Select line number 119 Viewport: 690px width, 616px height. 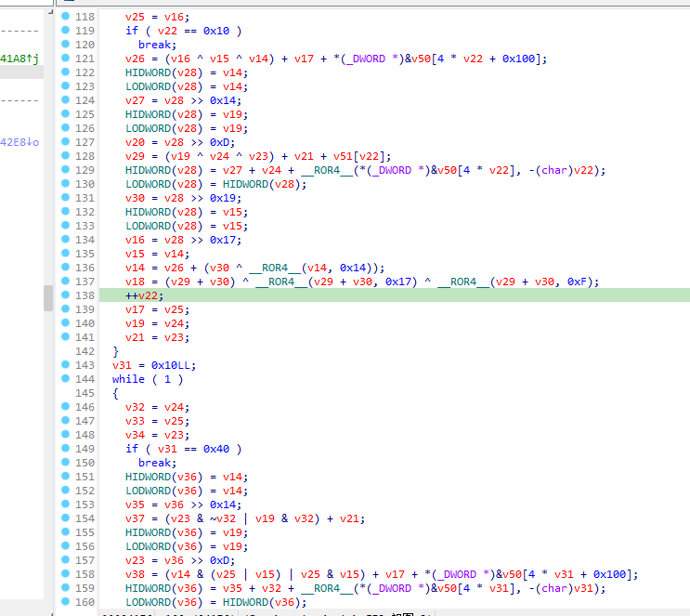[x=85, y=31]
